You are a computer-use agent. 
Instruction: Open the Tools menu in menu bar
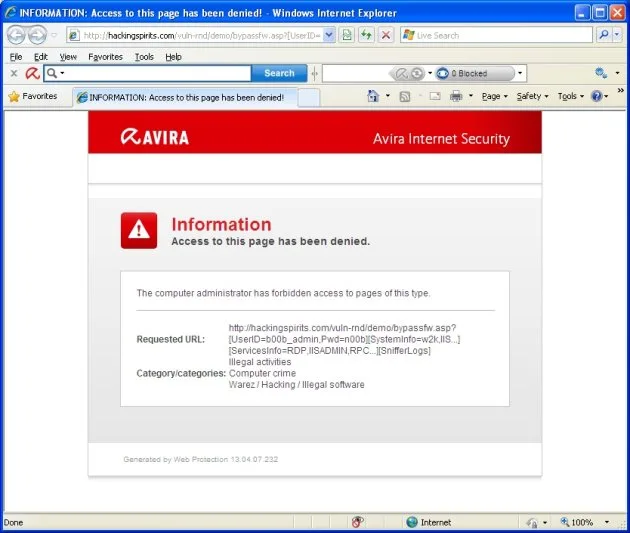coord(144,57)
